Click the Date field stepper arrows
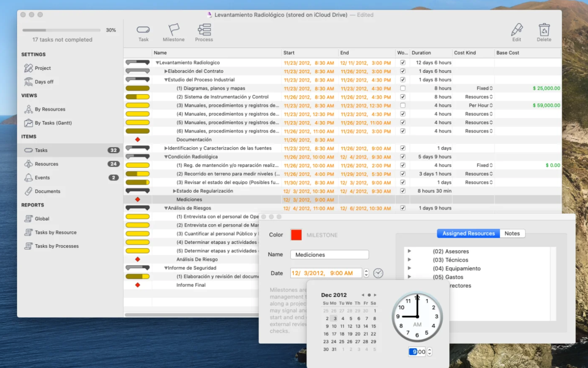Viewport: 588px width, 368px height. [x=366, y=273]
